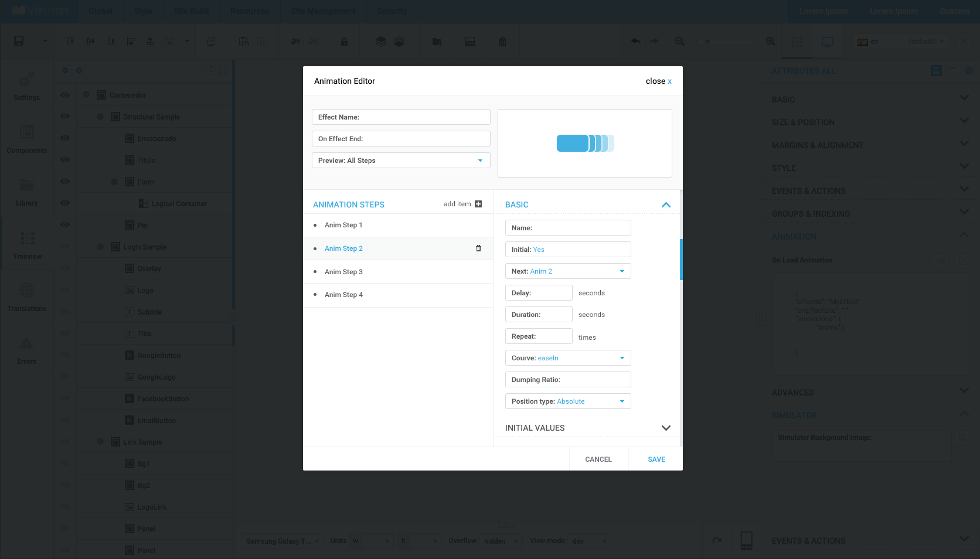This screenshot has width=980, height=559.
Task: Click the zoom out magnifier icon
Action: [679, 41]
